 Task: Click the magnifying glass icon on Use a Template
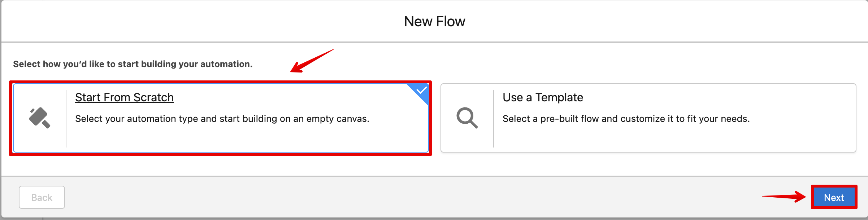point(467,118)
